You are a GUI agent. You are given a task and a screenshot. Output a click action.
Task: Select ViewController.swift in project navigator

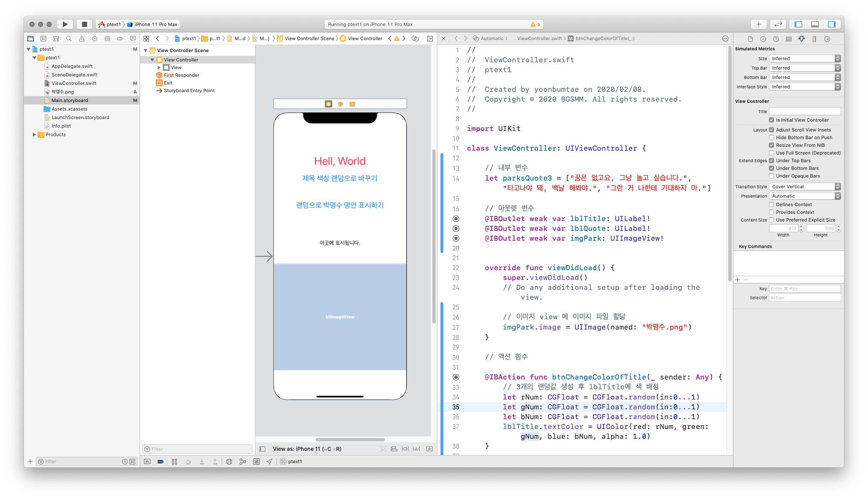pyautogui.click(x=74, y=83)
